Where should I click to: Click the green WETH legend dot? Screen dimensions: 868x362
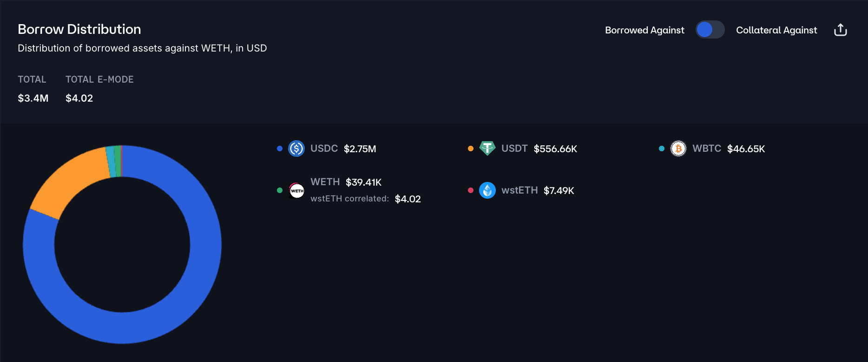point(280,190)
